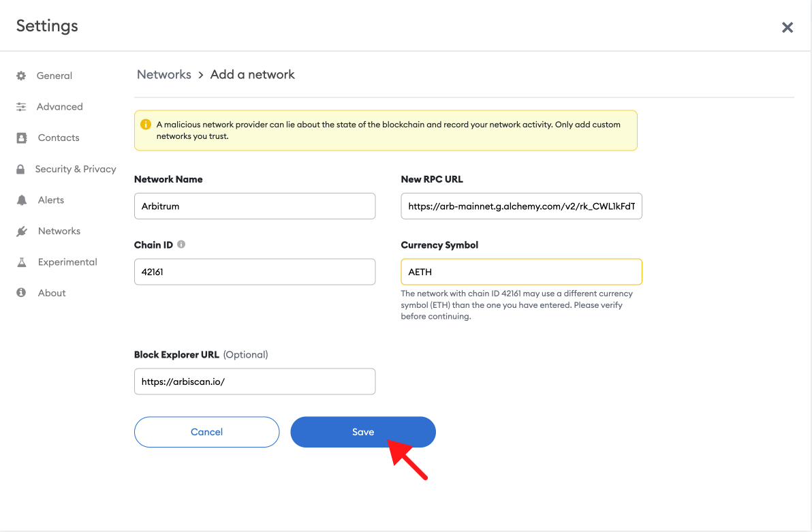Click the Security & Privacy lock icon
This screenshot has width=812, height=532.
pyautogui.click(x=20, y=169)
